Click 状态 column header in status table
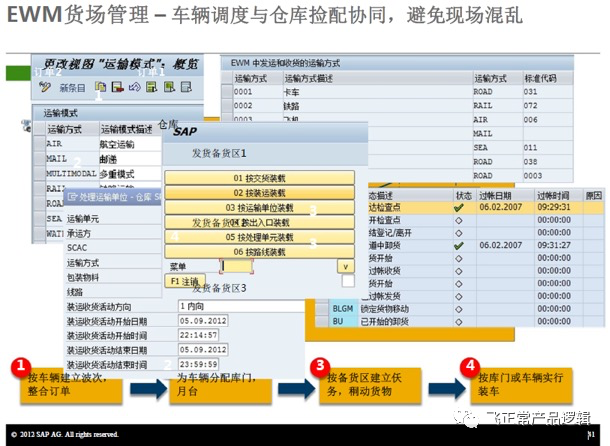Image resolution: width=610 pixels, height=446 pixels. tap(464, 195)
